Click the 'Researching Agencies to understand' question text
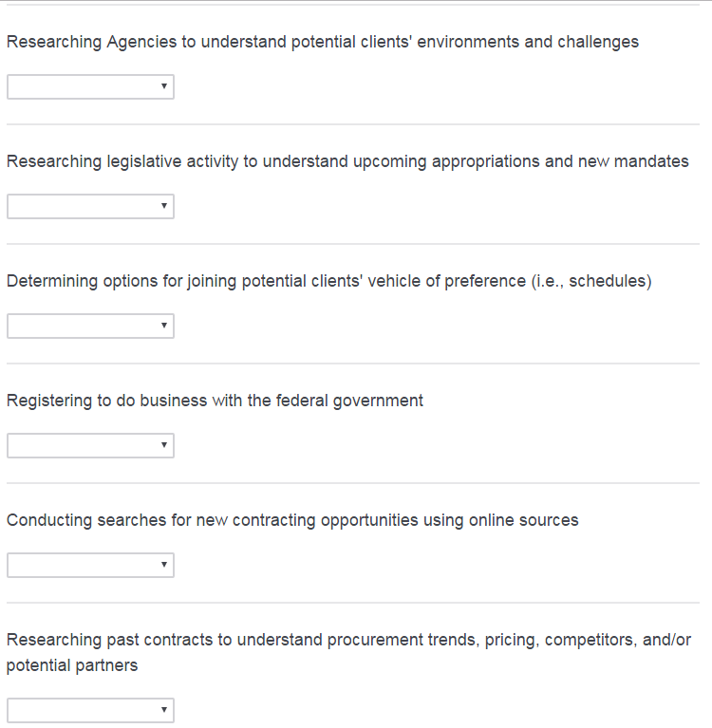 pos(322,42)
